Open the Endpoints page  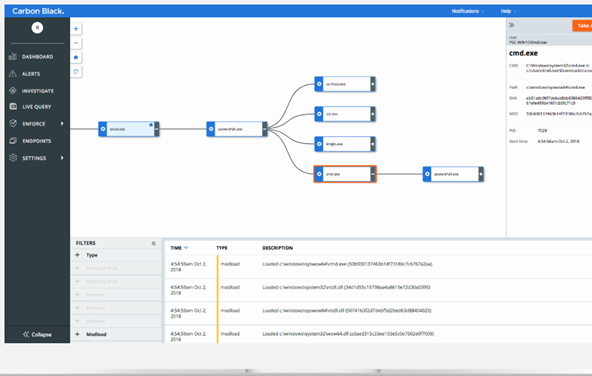click(x=37, y=141)
